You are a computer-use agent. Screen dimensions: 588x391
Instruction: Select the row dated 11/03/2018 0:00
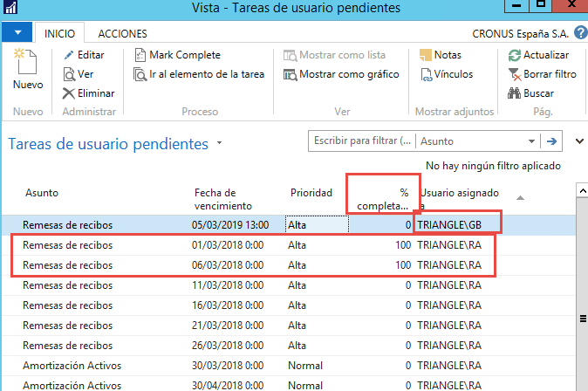pos(289,285)
